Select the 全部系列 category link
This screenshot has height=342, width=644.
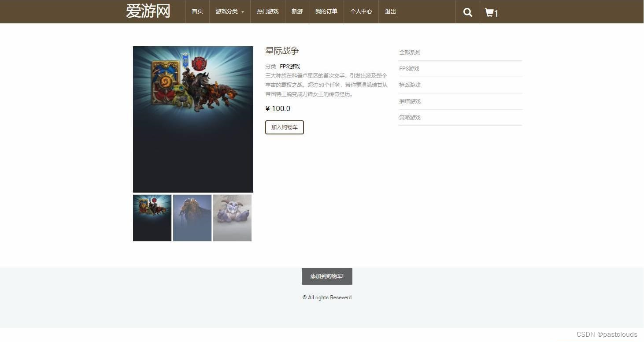tap(409, 52)
